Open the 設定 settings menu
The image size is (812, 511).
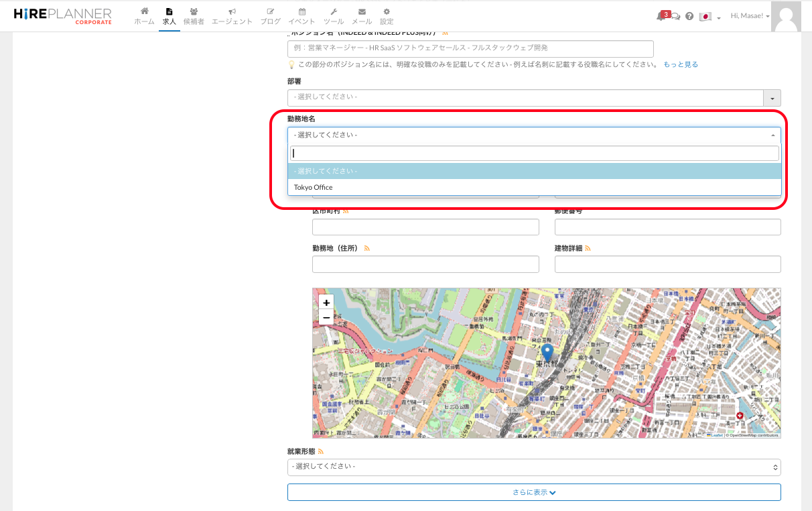tap(387, 16)
